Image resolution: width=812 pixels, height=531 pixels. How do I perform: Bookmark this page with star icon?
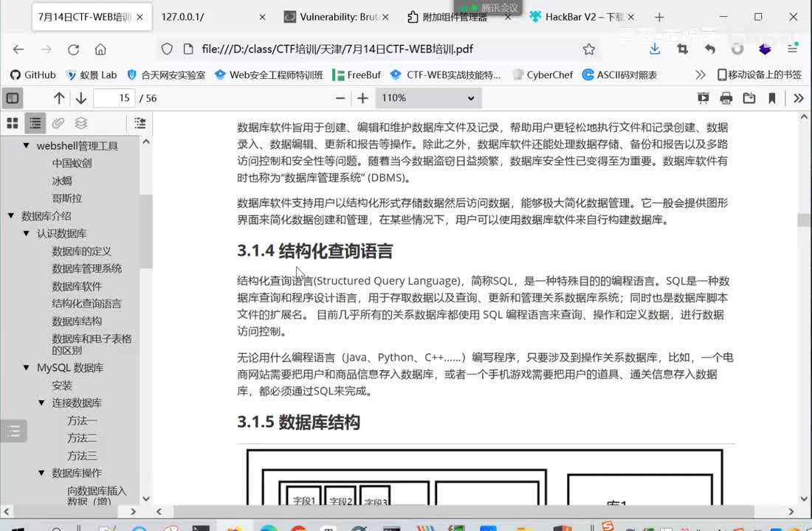pyautogui.click(x=589, y=49)
